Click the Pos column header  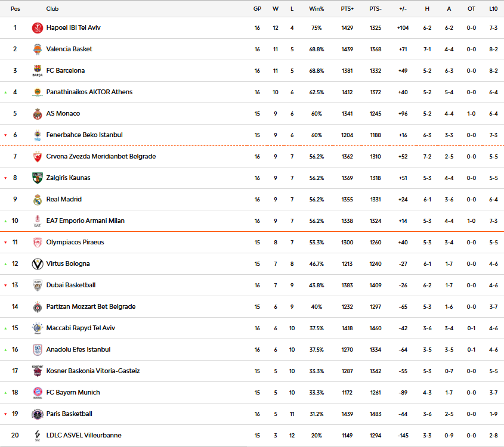(16, 9)
